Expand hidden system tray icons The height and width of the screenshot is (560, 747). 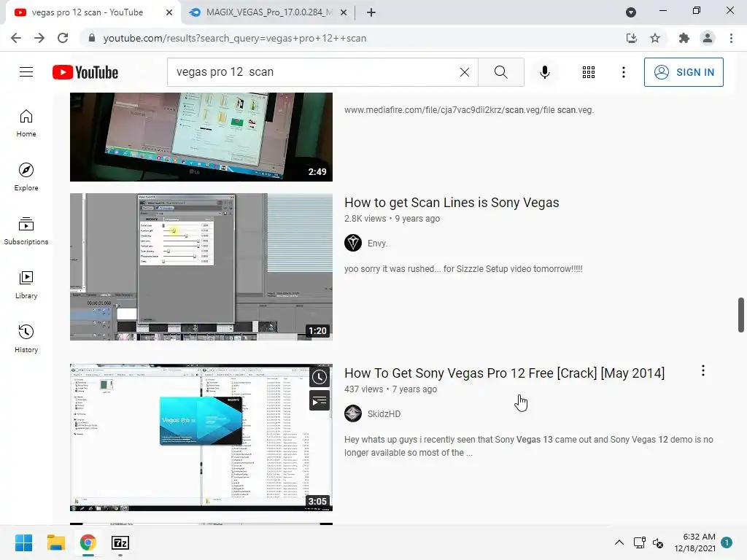pyautogui.click(x=619, y=542)
